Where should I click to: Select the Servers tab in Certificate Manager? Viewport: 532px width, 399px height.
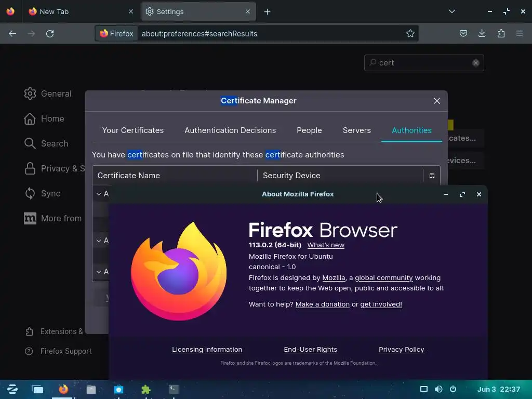click(x=356, y=130)
